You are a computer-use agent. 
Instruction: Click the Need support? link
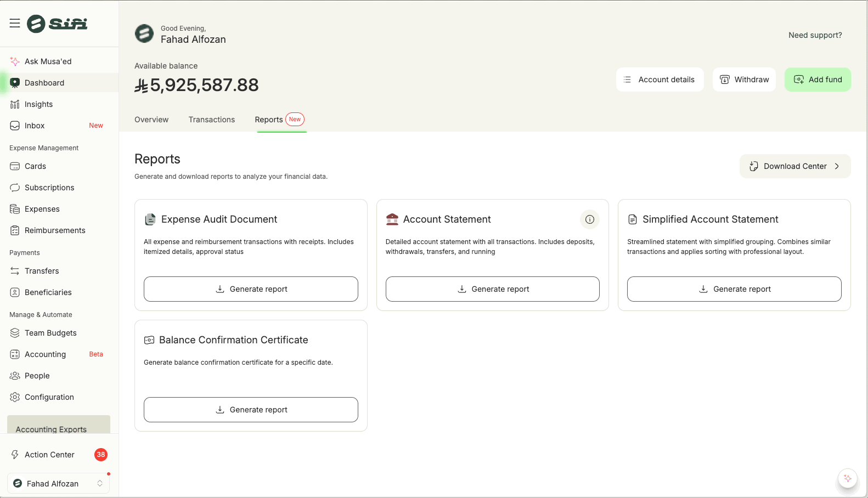point(815,35)
